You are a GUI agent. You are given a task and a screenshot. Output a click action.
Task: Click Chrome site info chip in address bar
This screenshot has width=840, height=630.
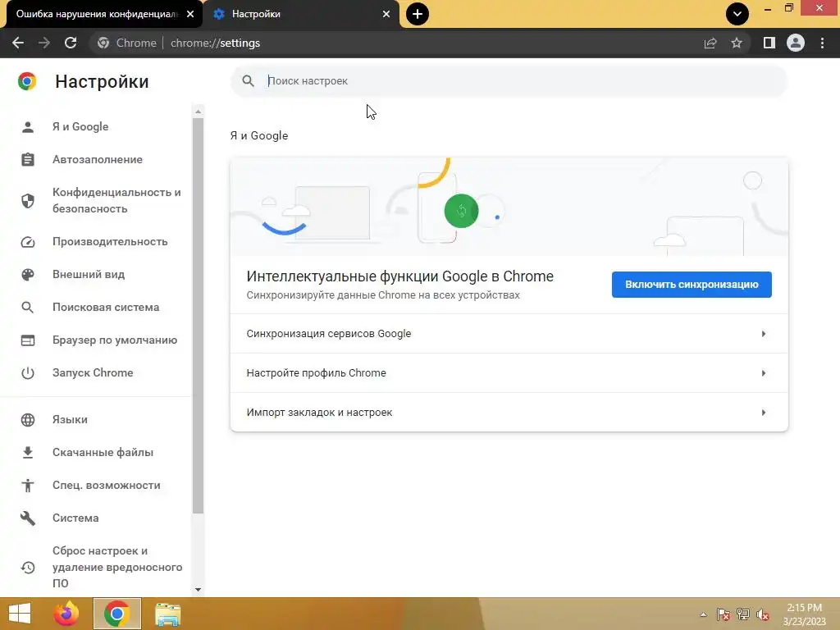127,43
